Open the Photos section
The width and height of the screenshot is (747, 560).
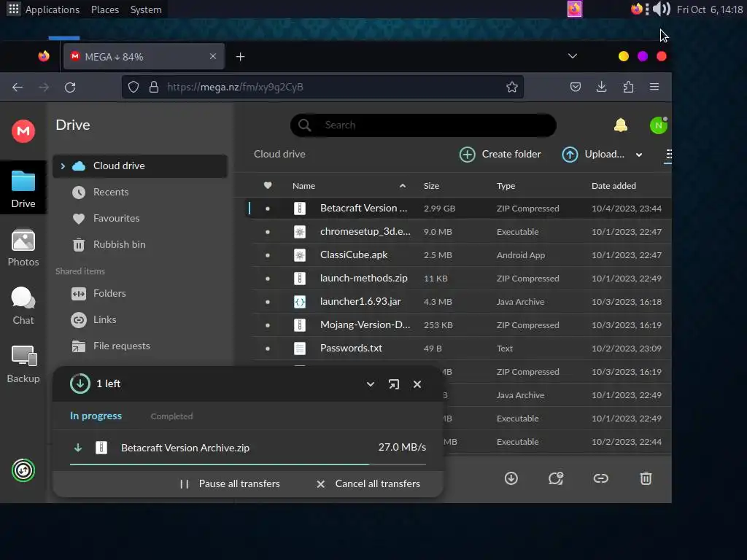23,248
